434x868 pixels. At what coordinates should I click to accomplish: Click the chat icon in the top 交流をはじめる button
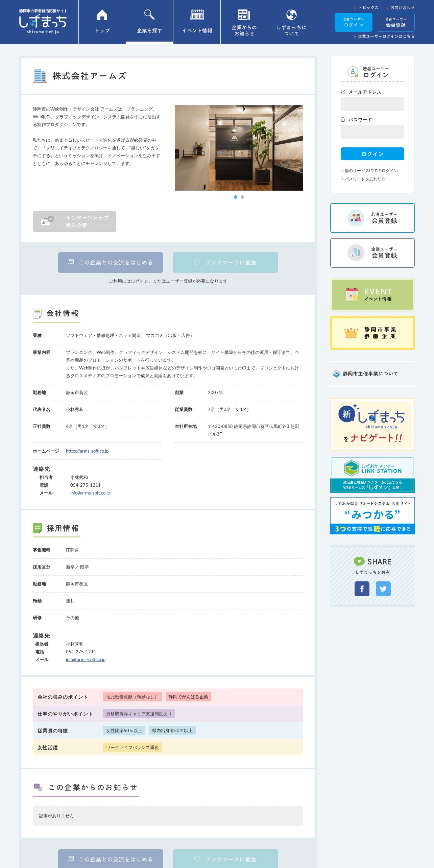tap(71, 262)
